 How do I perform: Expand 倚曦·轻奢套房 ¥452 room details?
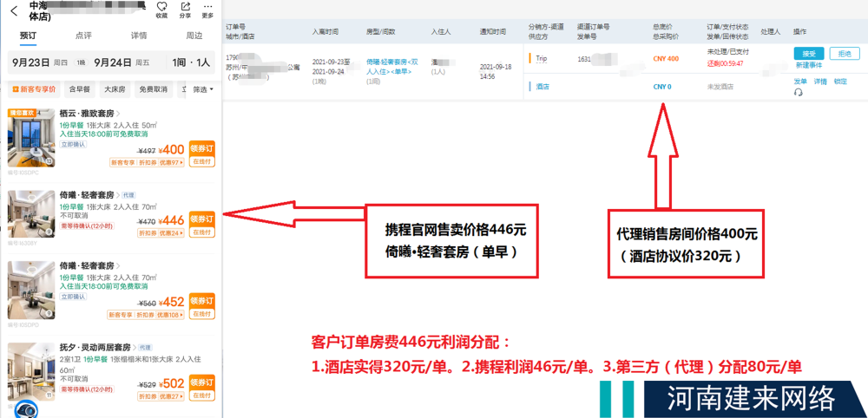[x=89, y=266]
